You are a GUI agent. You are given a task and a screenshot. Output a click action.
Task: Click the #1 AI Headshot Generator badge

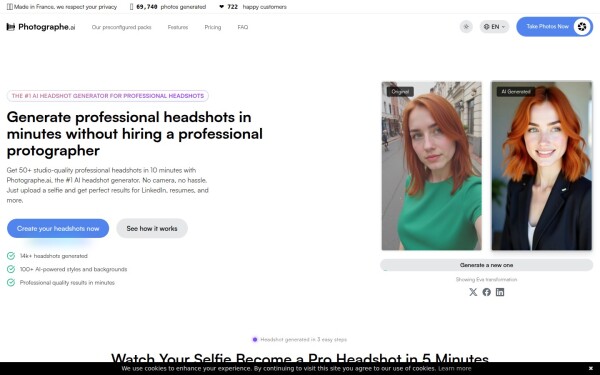tap(108, 96)
